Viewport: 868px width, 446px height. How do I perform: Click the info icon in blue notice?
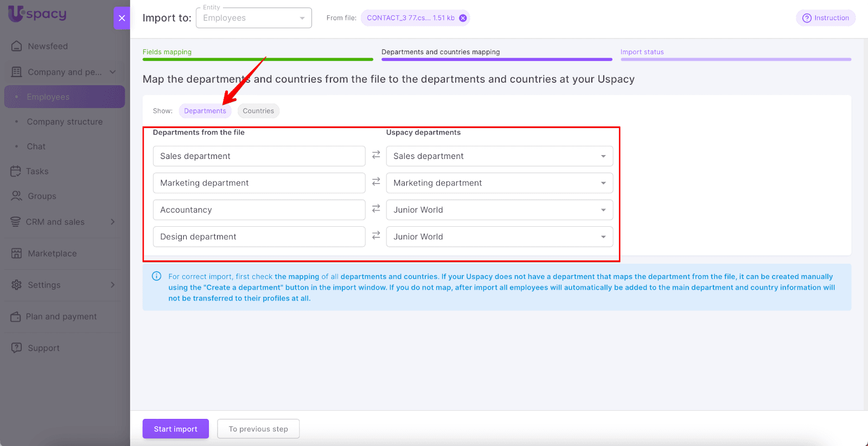(157, 276)
